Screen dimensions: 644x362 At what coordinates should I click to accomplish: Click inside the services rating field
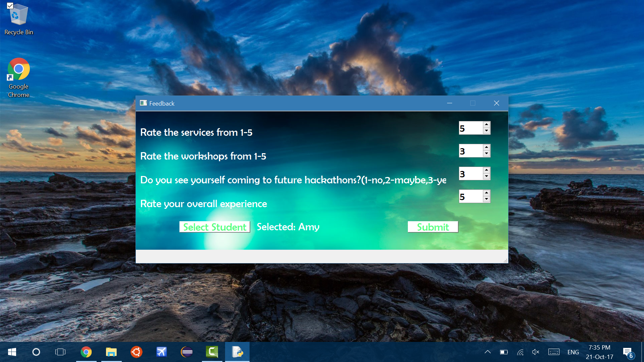(x=470, y=128)
